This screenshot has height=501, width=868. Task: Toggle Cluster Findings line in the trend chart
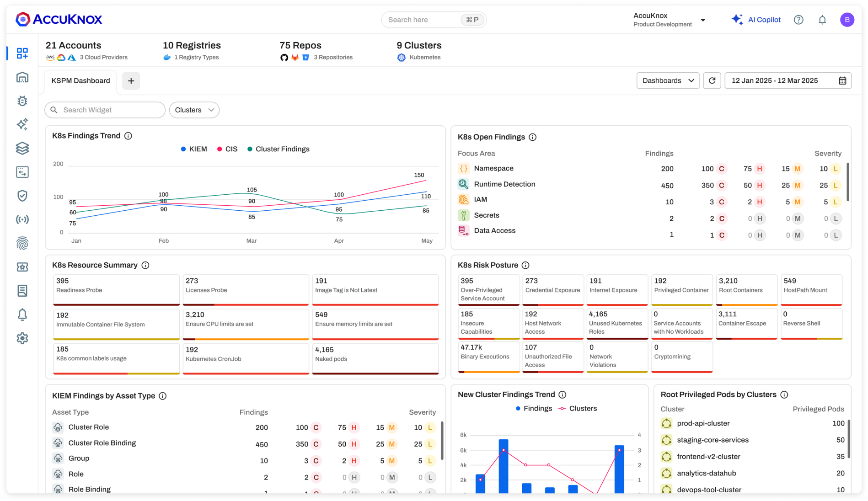(x=279, y=149)
